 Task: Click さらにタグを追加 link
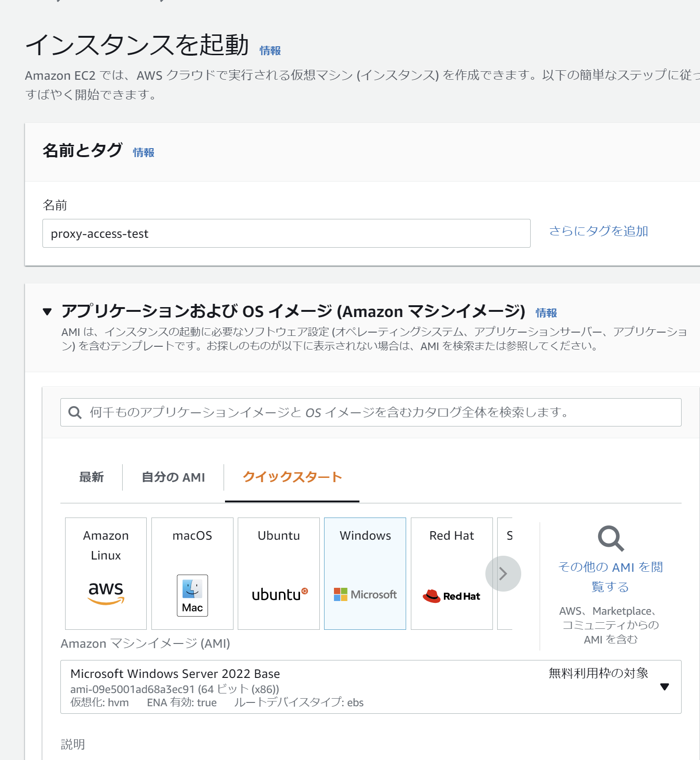click(599, 231)
